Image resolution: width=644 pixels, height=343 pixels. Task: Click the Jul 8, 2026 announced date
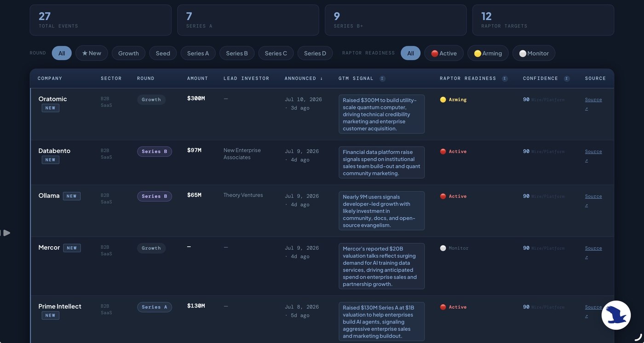(302, 307)
